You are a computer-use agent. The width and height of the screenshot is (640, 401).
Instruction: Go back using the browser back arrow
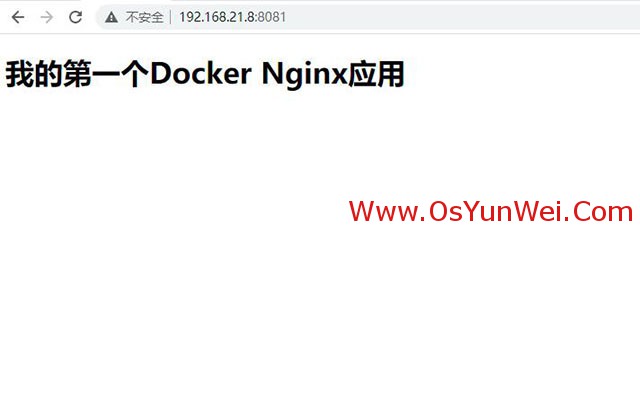tap(18, 17)
